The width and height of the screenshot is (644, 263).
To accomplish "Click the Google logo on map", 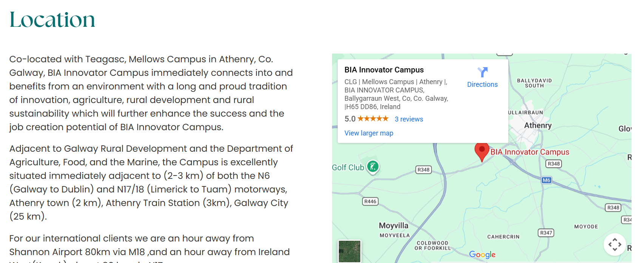I will 482,255.
